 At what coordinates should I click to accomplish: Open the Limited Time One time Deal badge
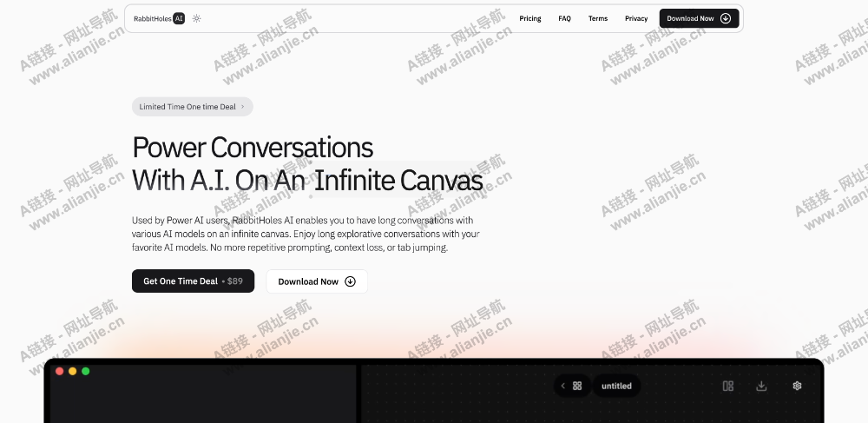[192, 107]
